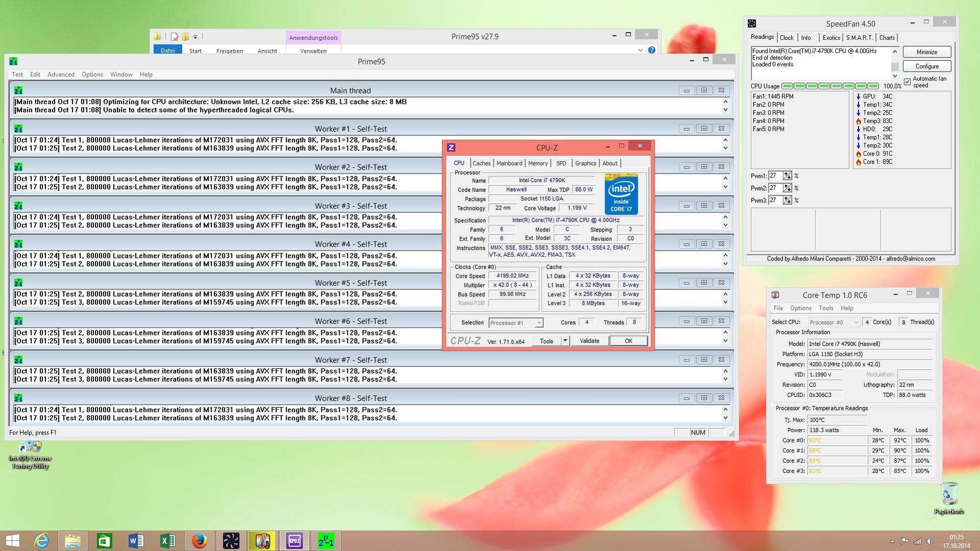Click the Pwm1 percentage input field
Image resolution: width=980 pixels, height=551 pixels.
coord(775,176)
